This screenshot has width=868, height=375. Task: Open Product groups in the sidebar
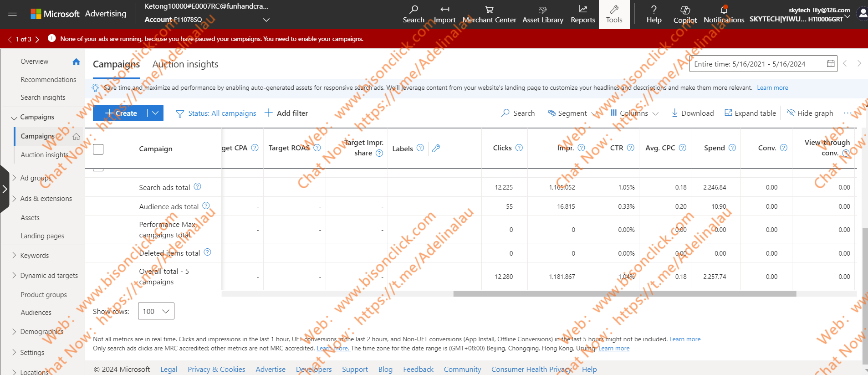tap(44, 295)
